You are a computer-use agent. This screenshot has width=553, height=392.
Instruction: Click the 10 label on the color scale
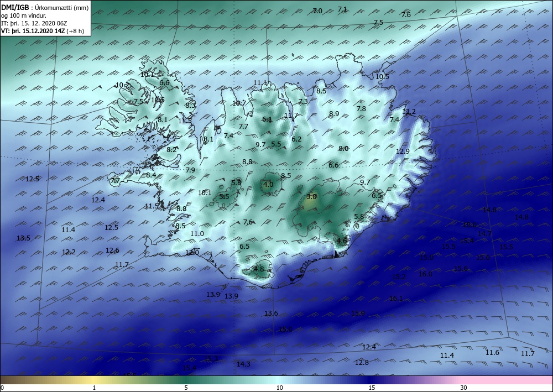coord(279,388)
